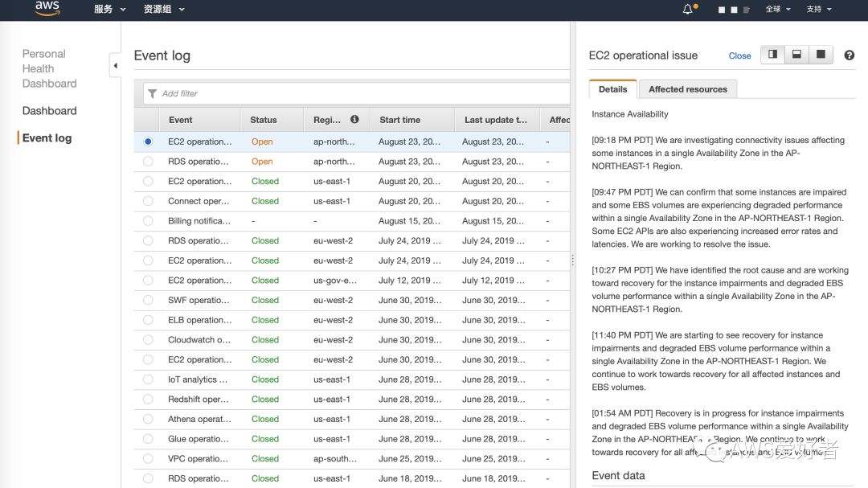Select the open RDS ap-northeast event radio button

(x=148, y=161)
